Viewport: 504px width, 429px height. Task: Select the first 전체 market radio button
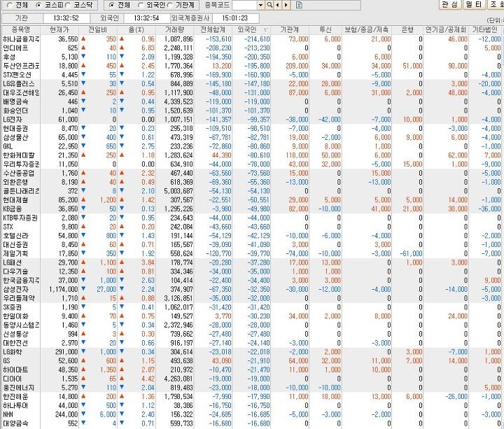tap(10, 5)
